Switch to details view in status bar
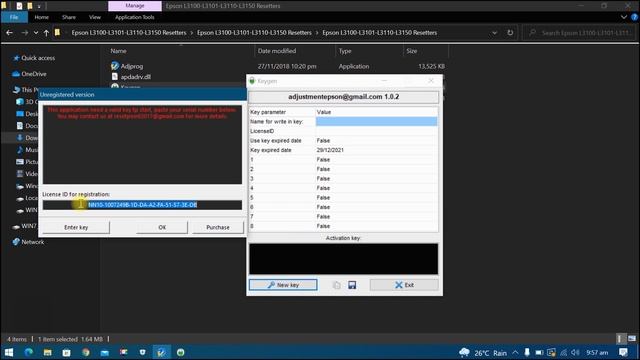 620,339
